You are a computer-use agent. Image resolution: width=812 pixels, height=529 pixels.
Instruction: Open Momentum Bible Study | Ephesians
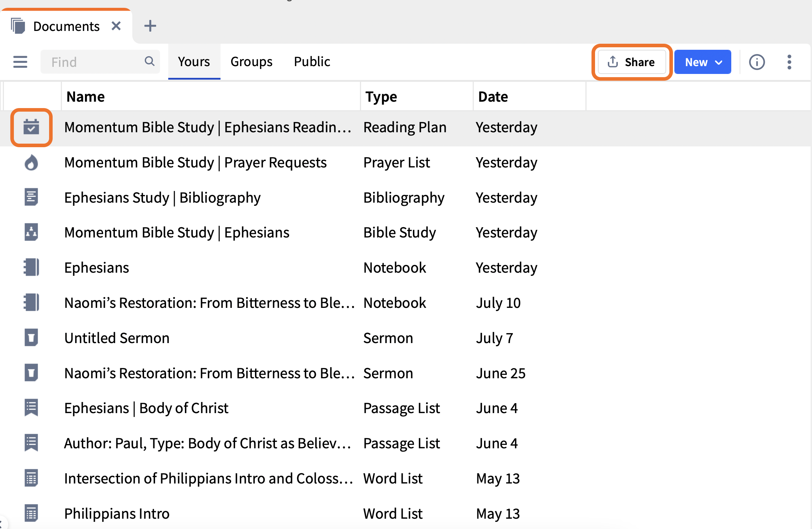coord(406,233)
